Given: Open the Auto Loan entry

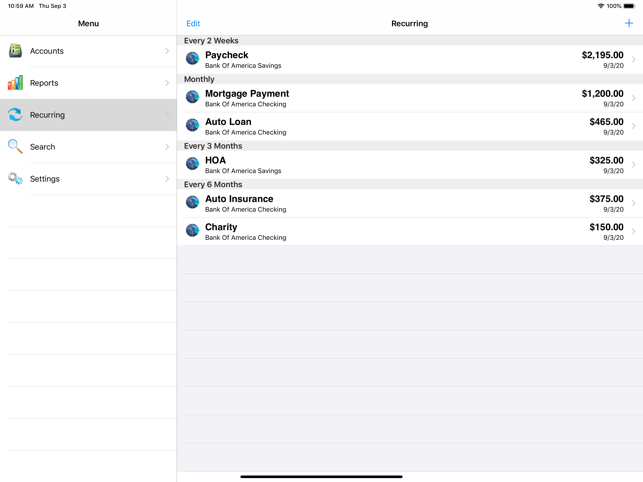Looking at the screenshot, I should (410, 126).
